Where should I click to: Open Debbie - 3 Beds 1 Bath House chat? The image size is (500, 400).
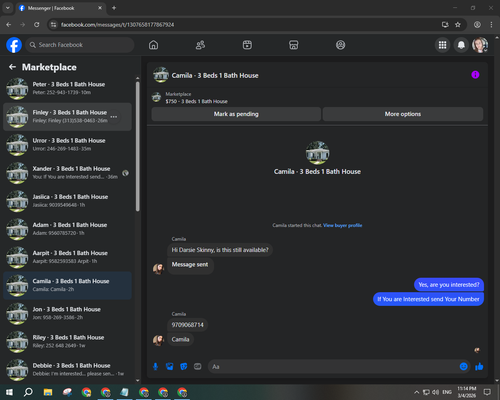point(67,370)
